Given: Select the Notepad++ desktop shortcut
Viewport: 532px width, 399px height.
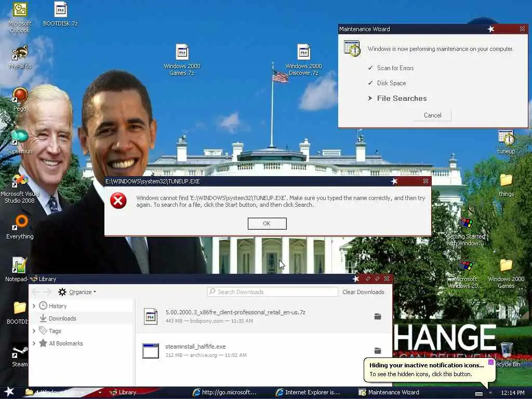Looking at the screenshot, I should (17, 270).
